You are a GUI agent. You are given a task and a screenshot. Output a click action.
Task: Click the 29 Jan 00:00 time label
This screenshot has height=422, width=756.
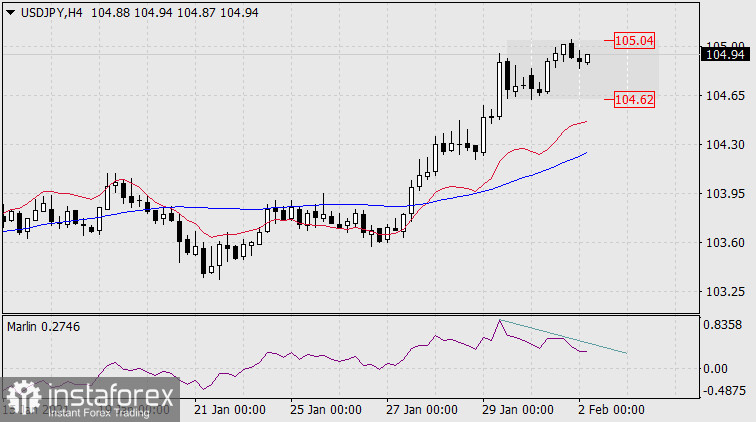517,410
